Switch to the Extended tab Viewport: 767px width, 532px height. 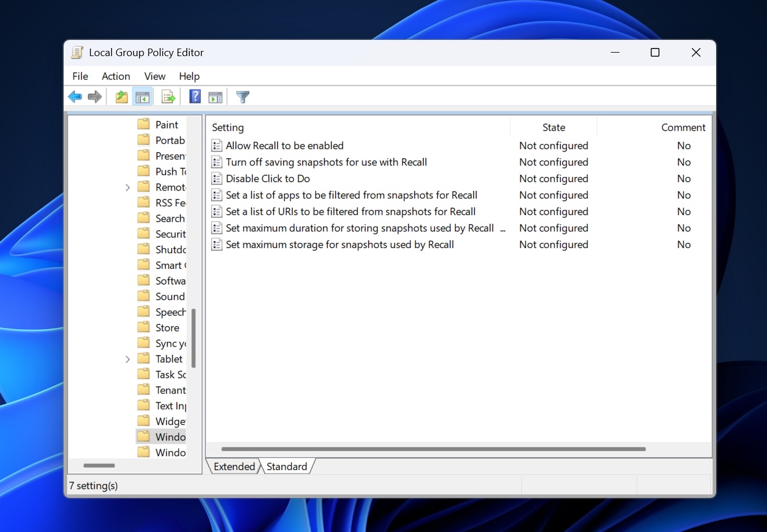(233, 466)
